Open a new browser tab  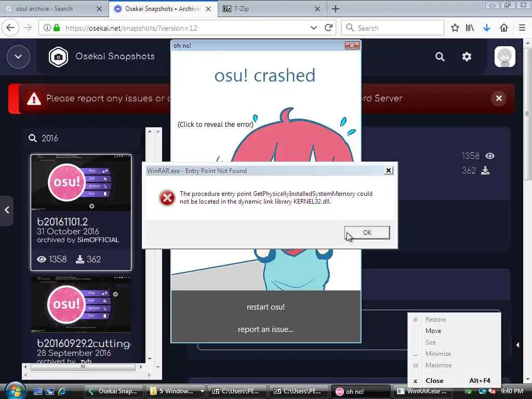click(335, 9)
